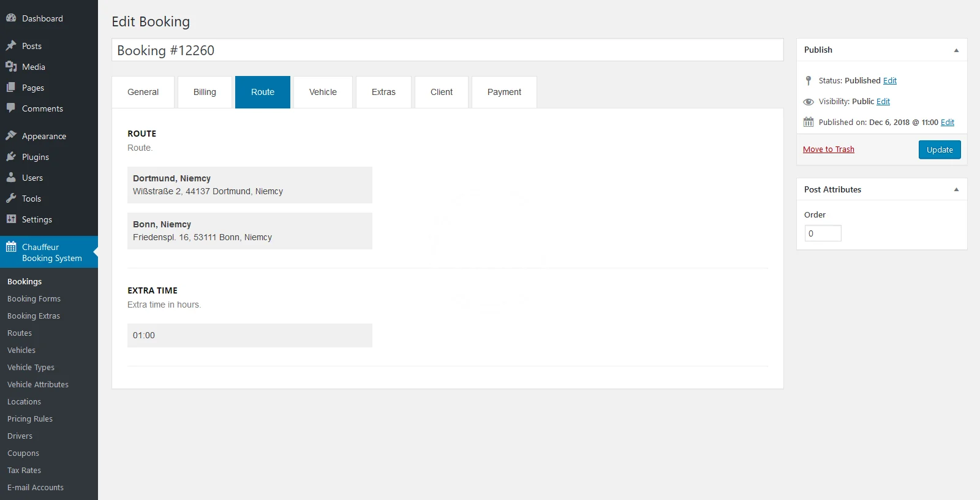Edit the published status link
The width and height of the screenshot is (980, 500).
[x=889, y=81]
